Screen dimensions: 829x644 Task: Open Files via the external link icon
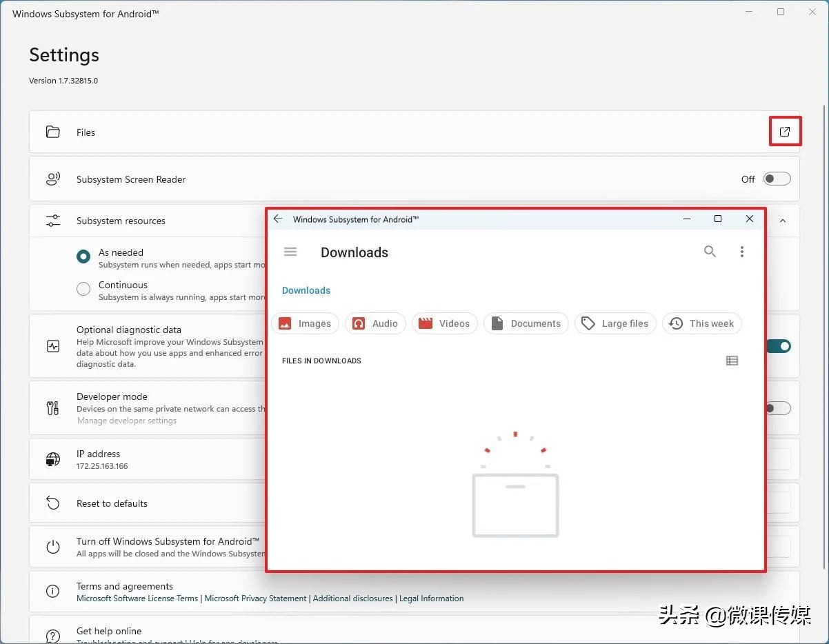(785, 132)
